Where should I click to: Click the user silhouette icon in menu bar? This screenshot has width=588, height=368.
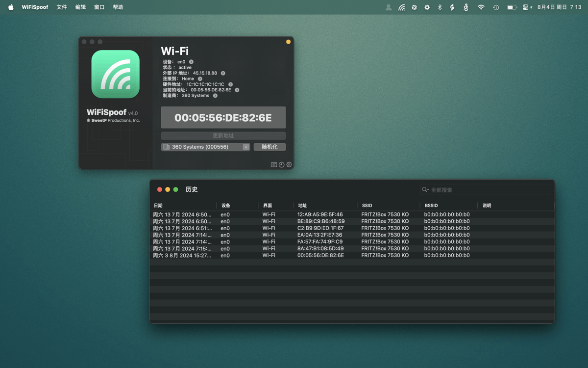tap(389, 7)
